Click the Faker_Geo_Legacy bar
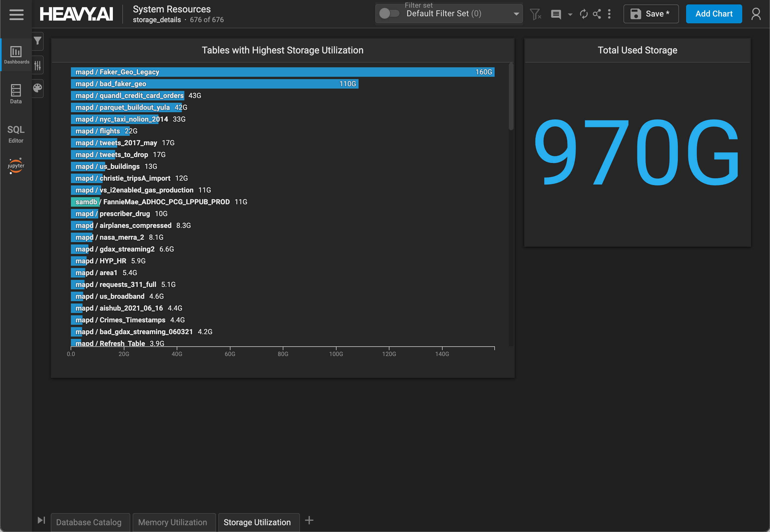 tap(282, 72)
